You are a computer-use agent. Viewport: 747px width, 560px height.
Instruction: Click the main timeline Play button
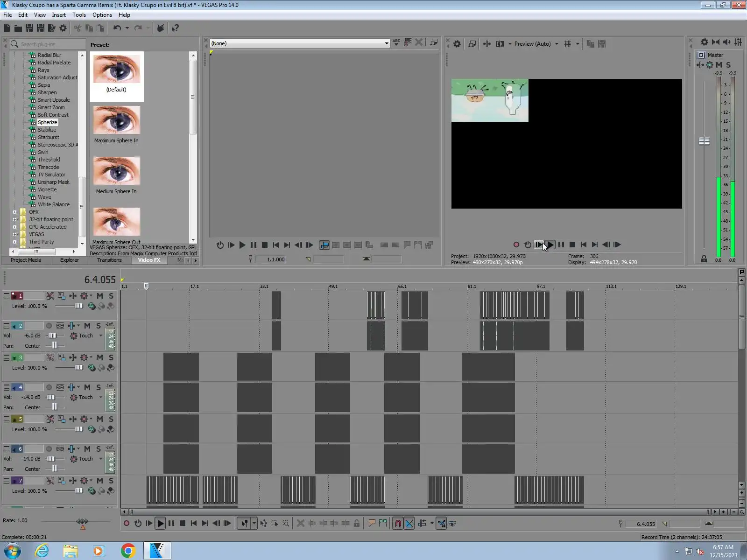(x=160, y=524)
